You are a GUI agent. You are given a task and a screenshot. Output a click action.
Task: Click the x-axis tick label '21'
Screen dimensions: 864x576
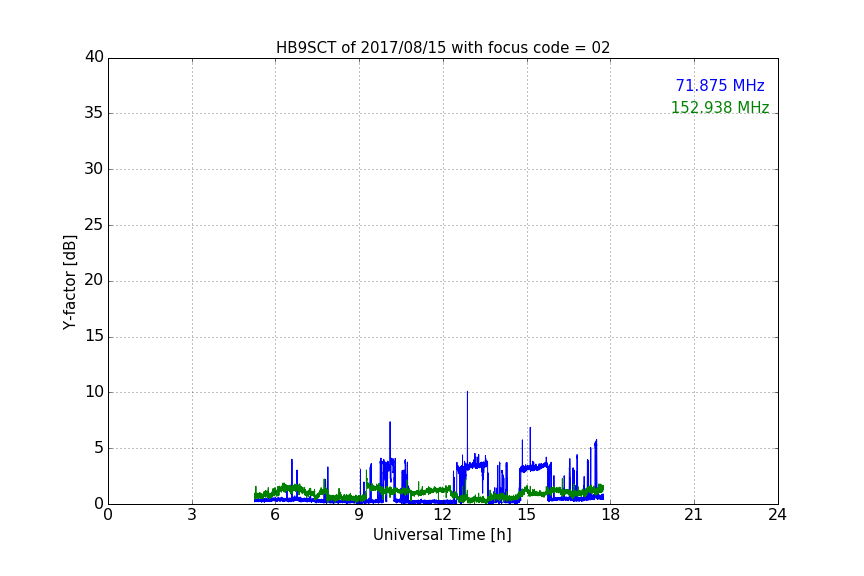coord(694,515)
